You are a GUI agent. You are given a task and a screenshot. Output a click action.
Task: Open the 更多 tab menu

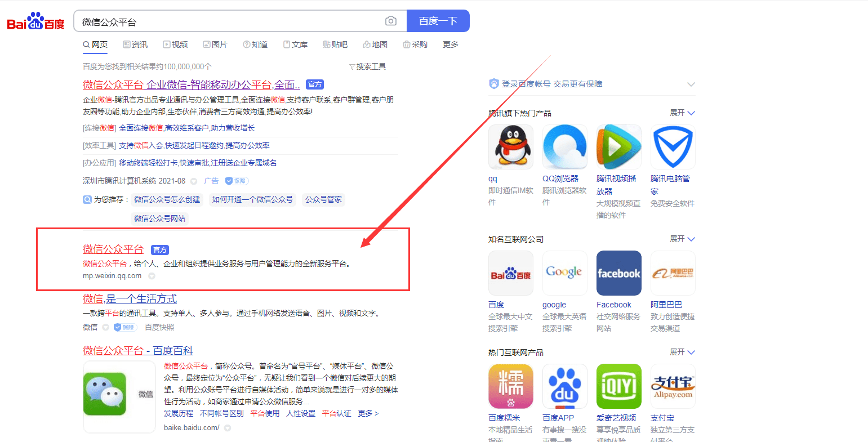(451, 44)
